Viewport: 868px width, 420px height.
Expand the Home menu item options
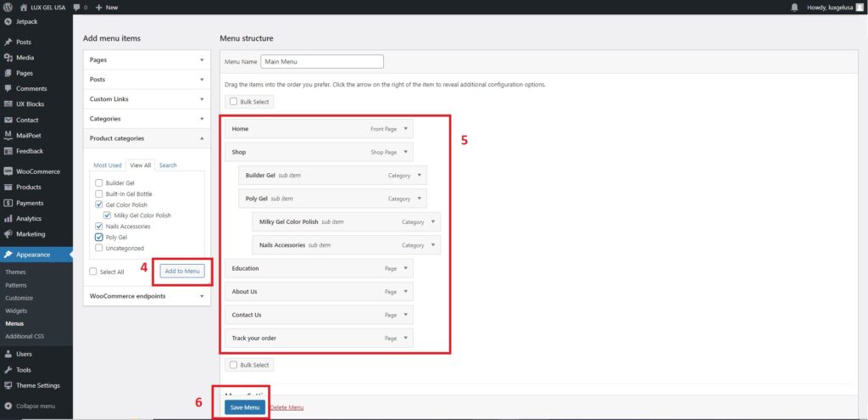coord(406,129)
